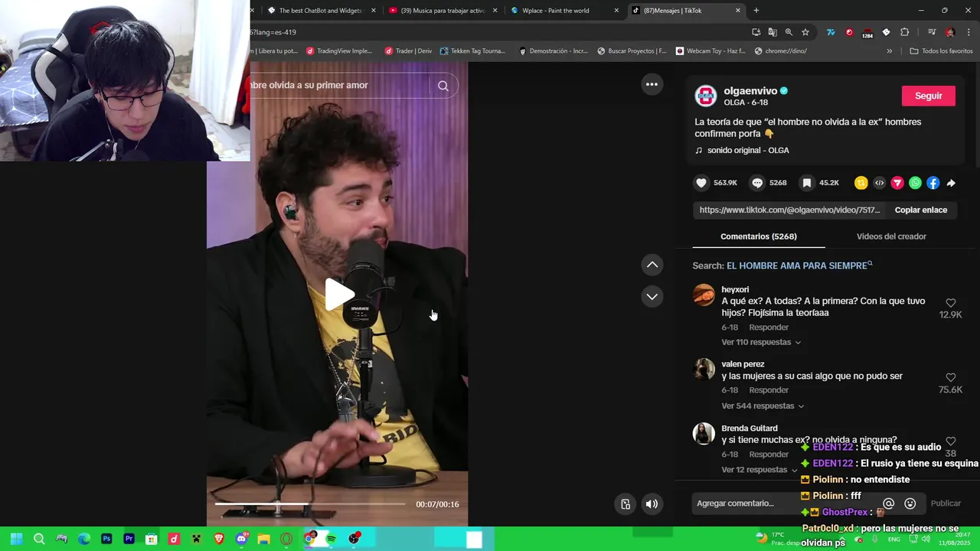Expand Ver 110 respuestas
Viewport: 980px width, 551px height.
(761, 342)
